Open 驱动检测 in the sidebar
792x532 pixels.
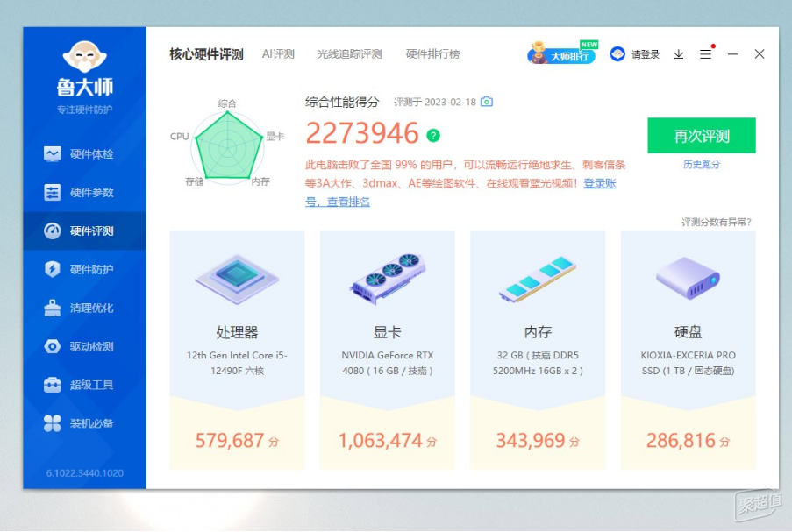(x=84, y=346)
